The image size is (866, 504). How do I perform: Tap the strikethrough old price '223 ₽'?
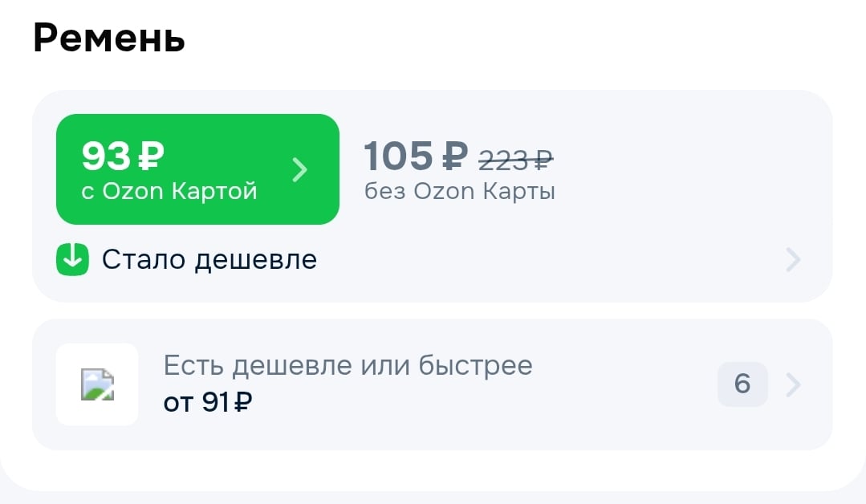(x=516, y=159)
